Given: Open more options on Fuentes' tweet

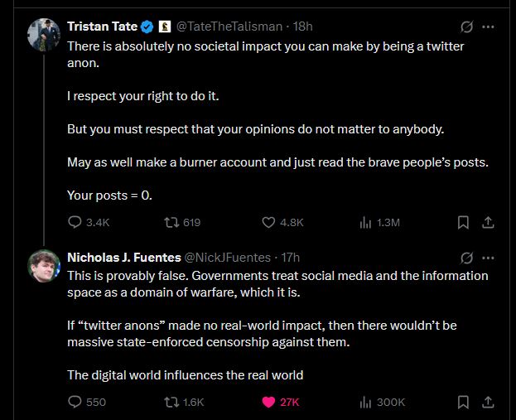Looking at the screenshot, I should pos(489,258).
